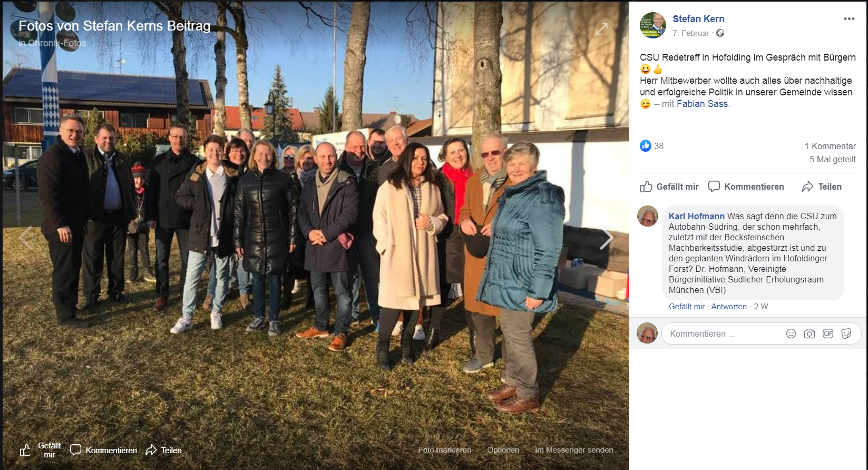Click the sticker icon in comment box
Screen dimensions: 868x470
coord(846,334)
